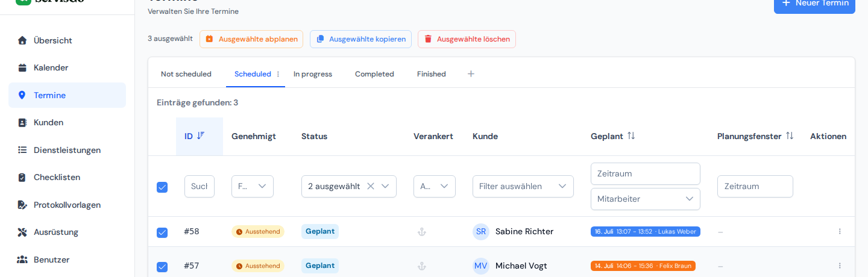Click Ausstehend badge in row #58
This screenshot has height=277, width=868.
tap(258, 231)
